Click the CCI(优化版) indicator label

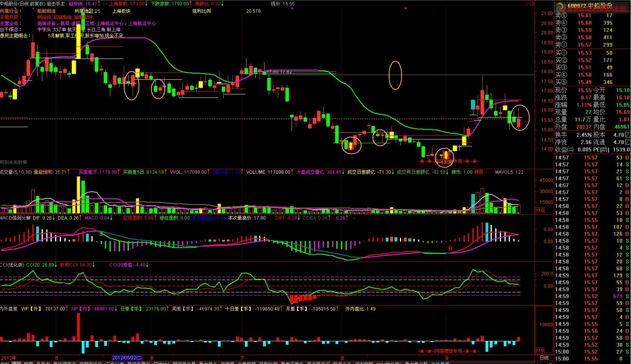coord(12,265)
